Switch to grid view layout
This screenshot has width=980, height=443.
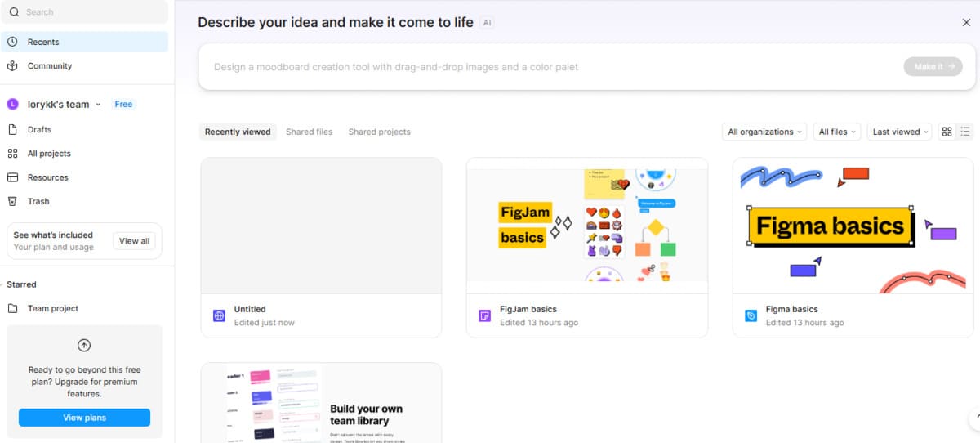(947, 132)
